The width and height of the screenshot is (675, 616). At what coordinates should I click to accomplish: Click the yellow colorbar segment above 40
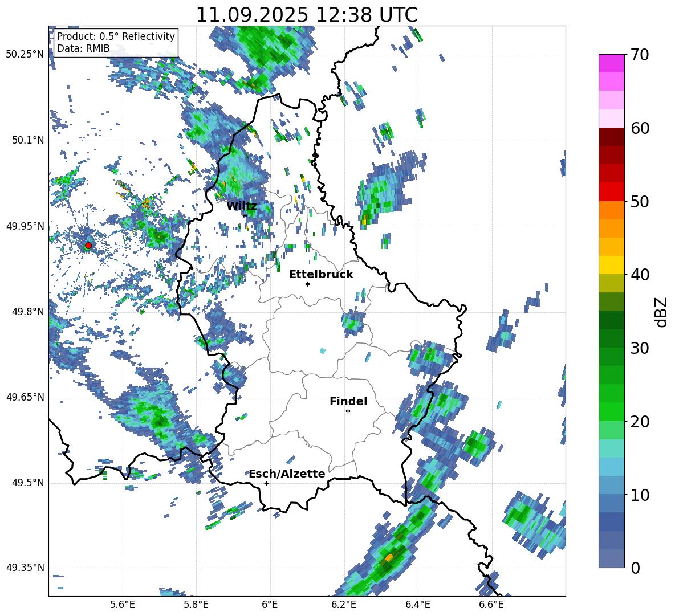tap(611, 265)
